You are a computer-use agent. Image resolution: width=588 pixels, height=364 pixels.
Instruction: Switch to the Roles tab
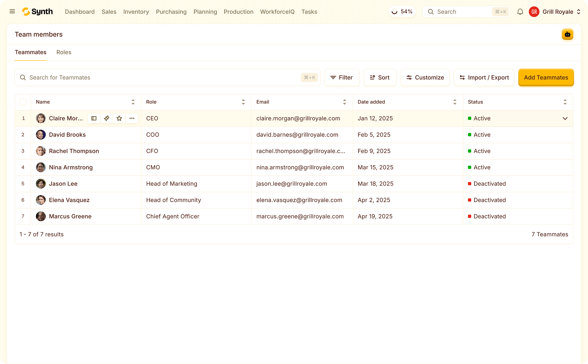pyautogui.click(x=64, y=52)
